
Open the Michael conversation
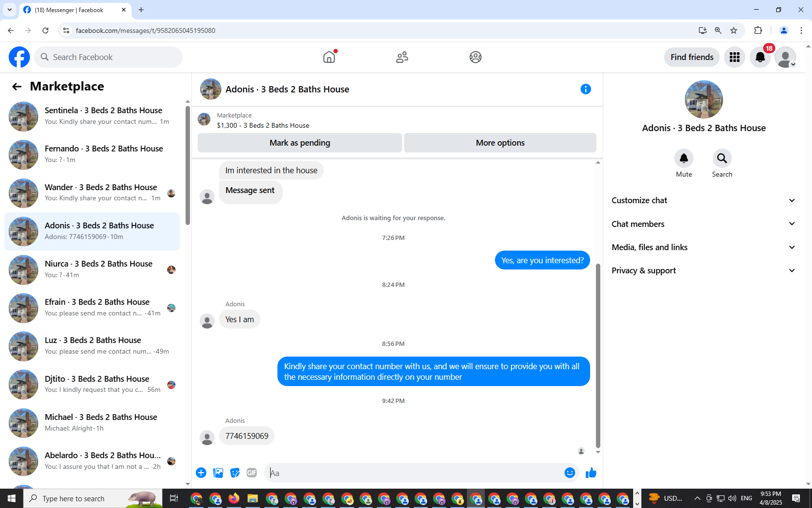pos(92,423)
